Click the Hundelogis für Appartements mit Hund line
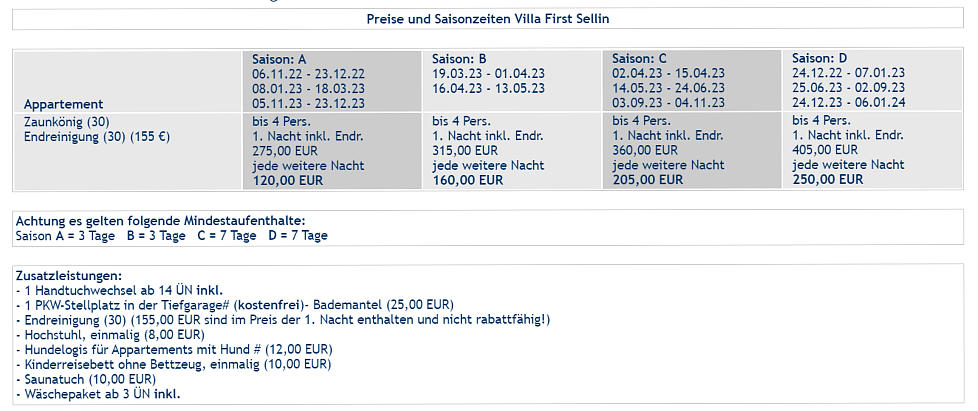Image resolution: width=978 pixels, height=411 pixels. (x=174, y=349)
